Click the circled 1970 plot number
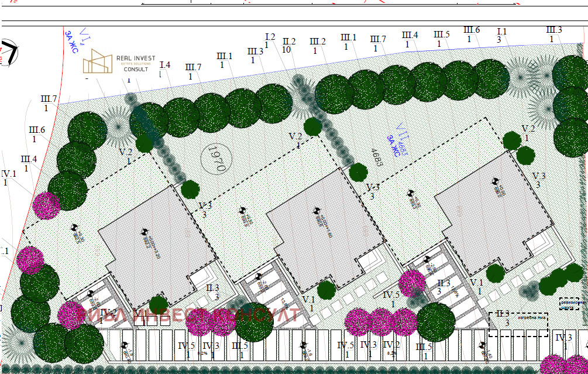 click(214, 157)
